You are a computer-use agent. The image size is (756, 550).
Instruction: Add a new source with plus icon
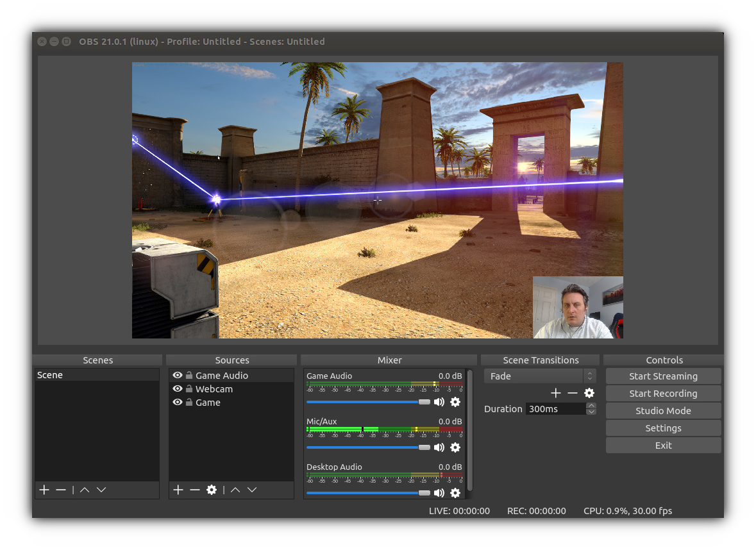(x=178, y=490)
